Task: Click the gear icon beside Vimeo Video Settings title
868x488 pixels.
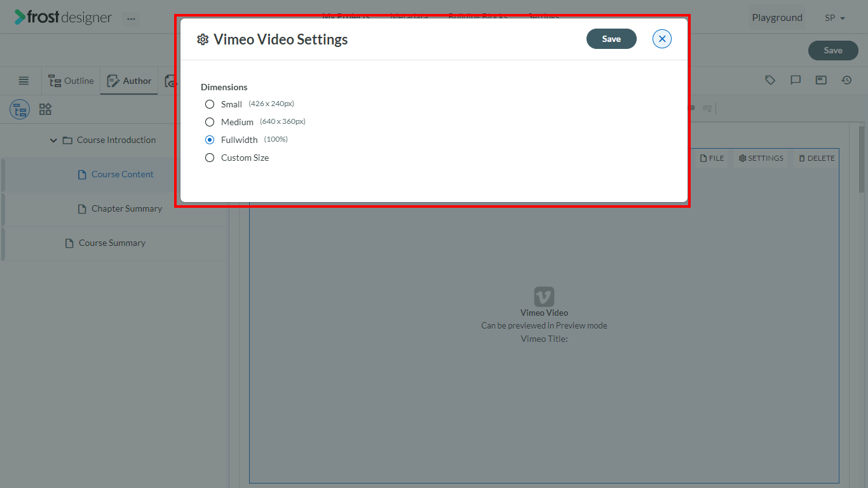Action: [203, 39]
